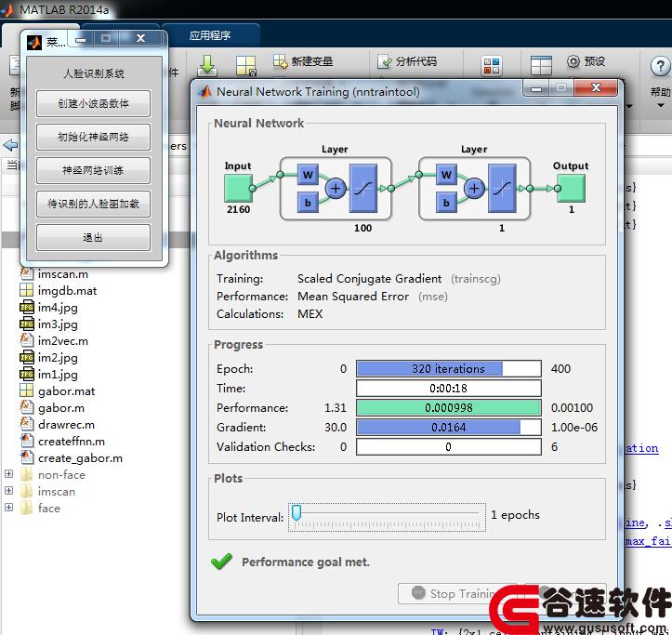Select createffnn.m file icon

(x=27, y=441)
